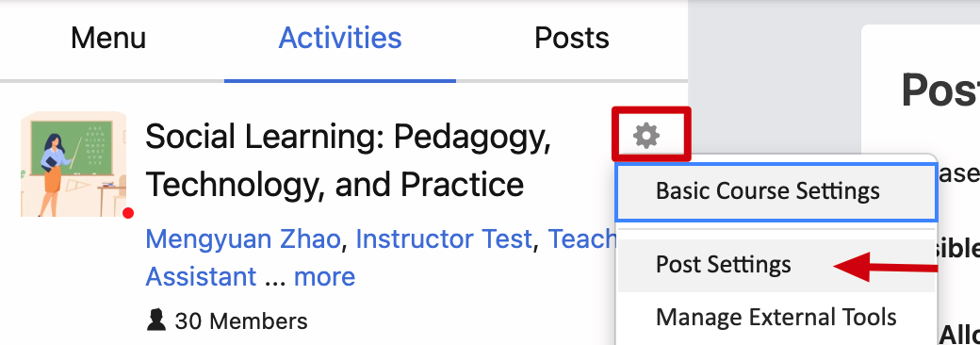Click the Post heading in right panel
The width and height of the screenshot is (980, 345).
[x=940, y=90]
